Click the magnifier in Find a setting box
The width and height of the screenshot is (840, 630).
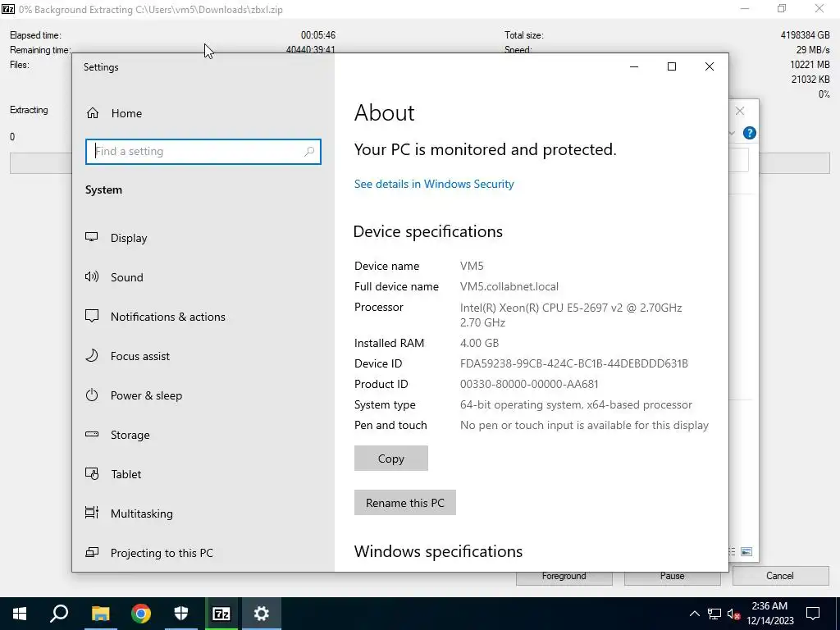[x=309, y=152]
